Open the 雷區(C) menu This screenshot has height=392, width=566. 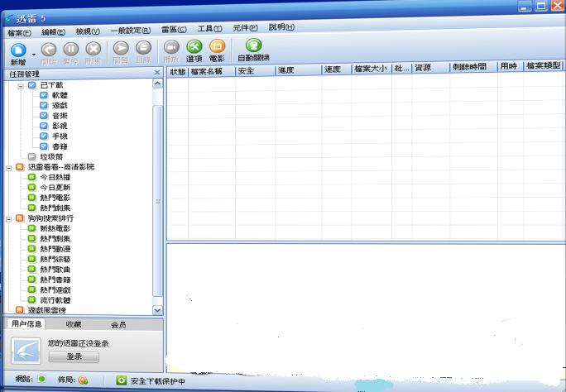[174, 30]
